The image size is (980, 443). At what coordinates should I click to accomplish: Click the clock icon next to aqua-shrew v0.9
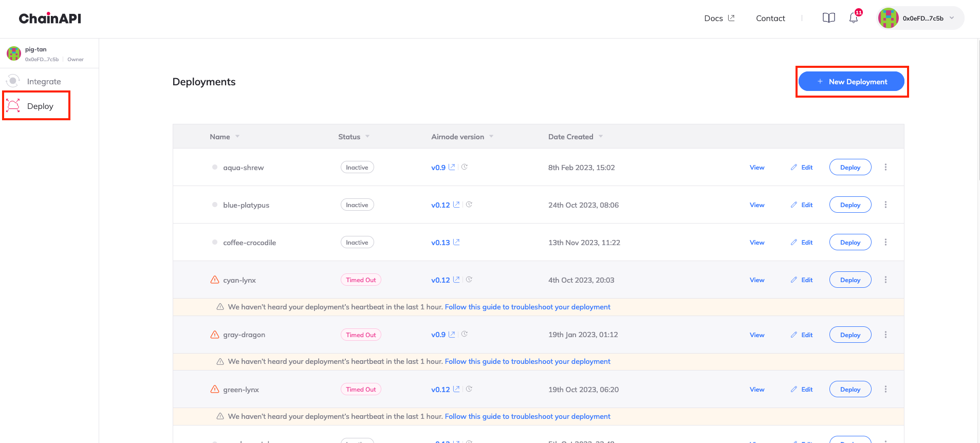click(465, 167)
